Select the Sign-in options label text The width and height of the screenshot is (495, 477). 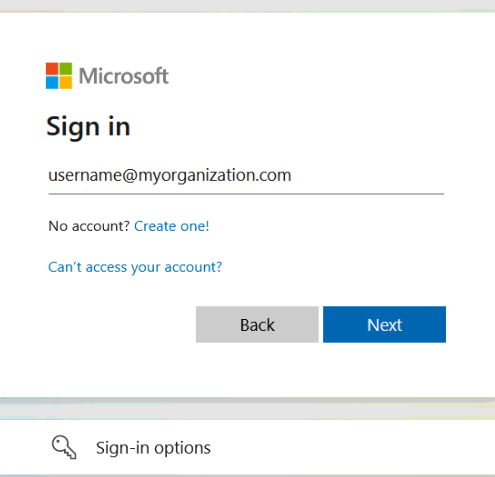coord(153,448)
